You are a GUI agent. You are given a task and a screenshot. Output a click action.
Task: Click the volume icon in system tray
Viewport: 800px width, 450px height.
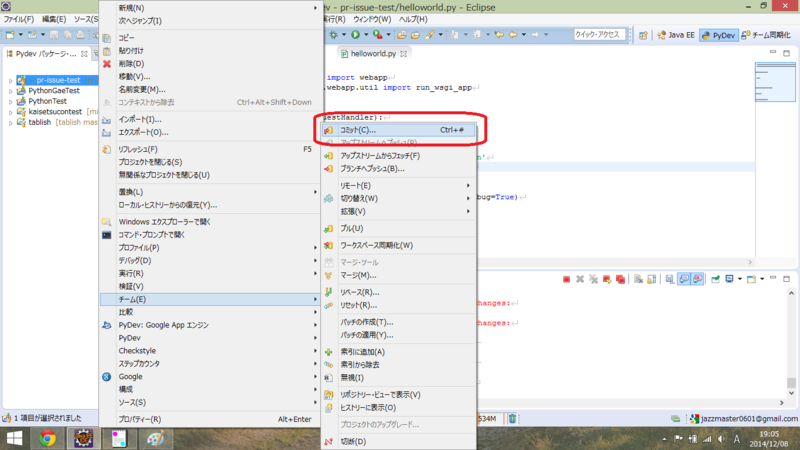(721, 439)
